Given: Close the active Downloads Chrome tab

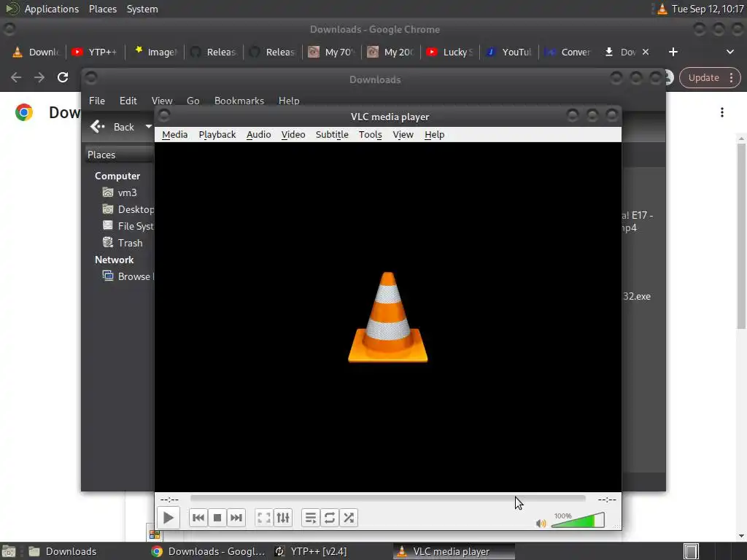Looking at the screenshot, I should pos(646,52).
